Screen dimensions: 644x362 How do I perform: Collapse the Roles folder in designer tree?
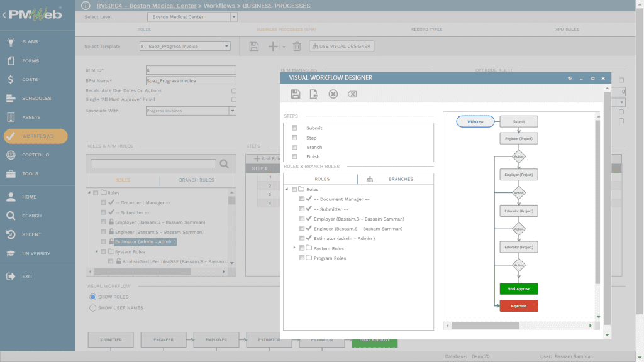click(287, 189)
